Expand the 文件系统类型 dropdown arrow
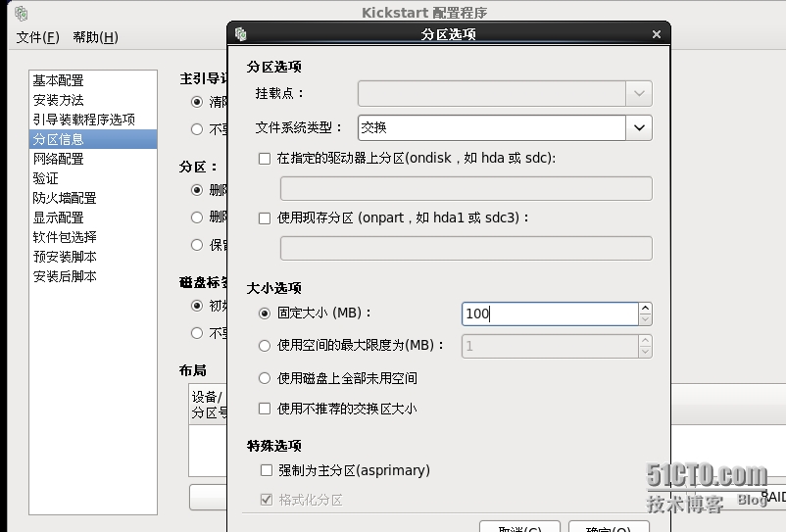This screenshot has width=786, height=532. tap(639, 127)
